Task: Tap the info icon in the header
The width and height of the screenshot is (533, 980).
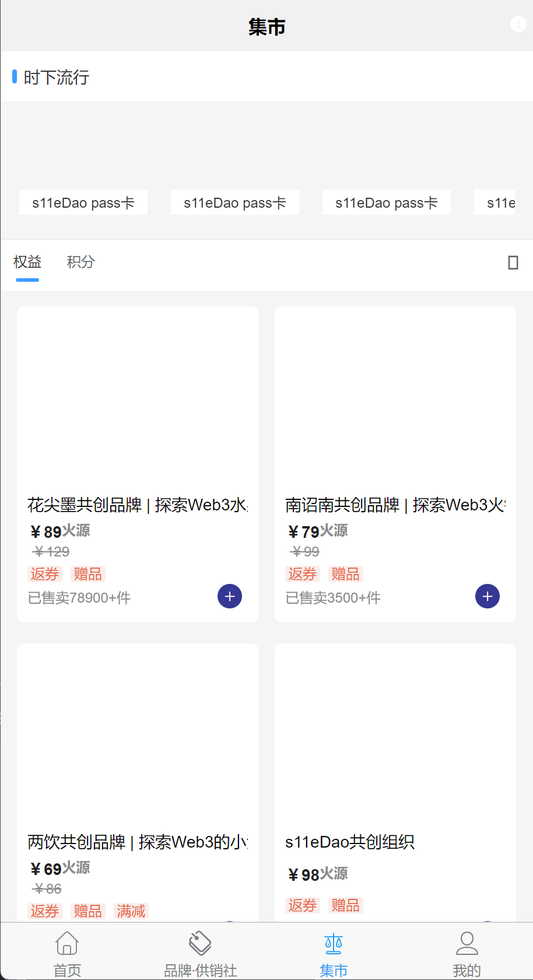Action: tap(518, 24)
